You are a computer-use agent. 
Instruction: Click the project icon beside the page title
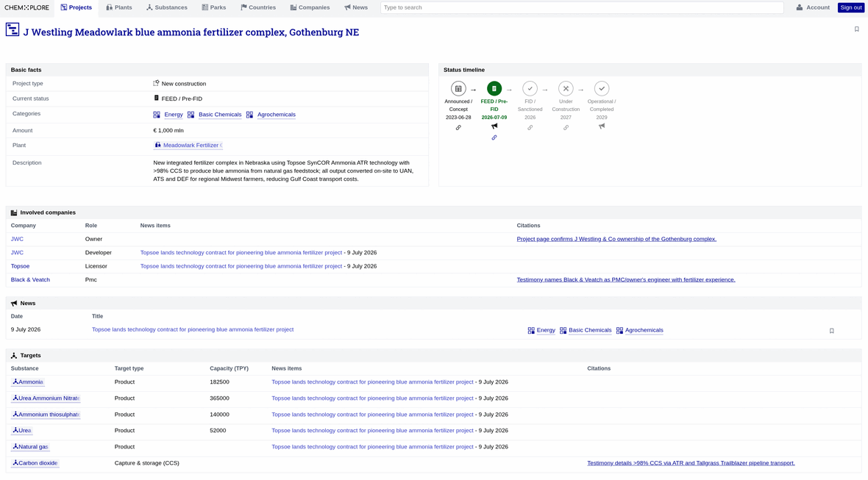tap(13, 29)
